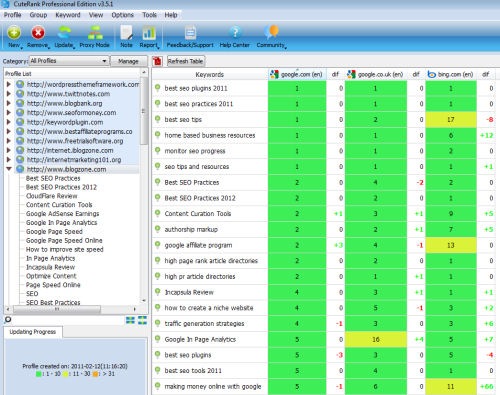This screenshot has width=500, height=395.
Task: Expand the internetmarketing101.org profile node
Action: [x=9, y=160]
